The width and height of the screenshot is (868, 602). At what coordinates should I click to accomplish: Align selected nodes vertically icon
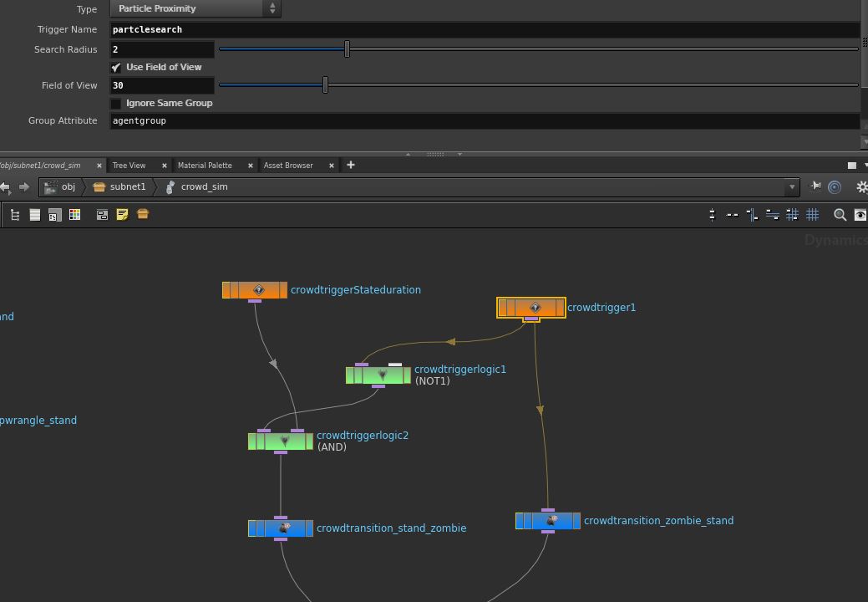713,215
